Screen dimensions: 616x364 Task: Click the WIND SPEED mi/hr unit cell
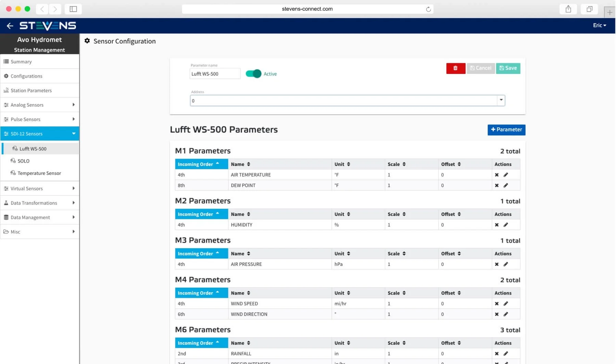(358, 303)
